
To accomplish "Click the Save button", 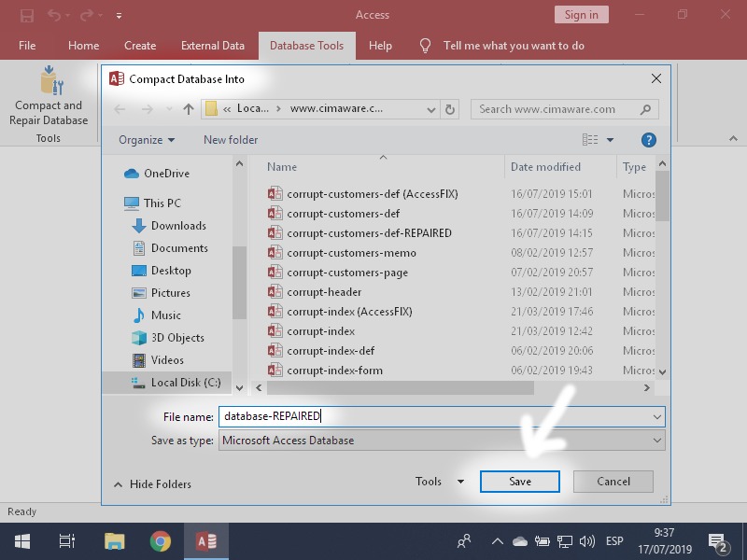I will (520, 482).
